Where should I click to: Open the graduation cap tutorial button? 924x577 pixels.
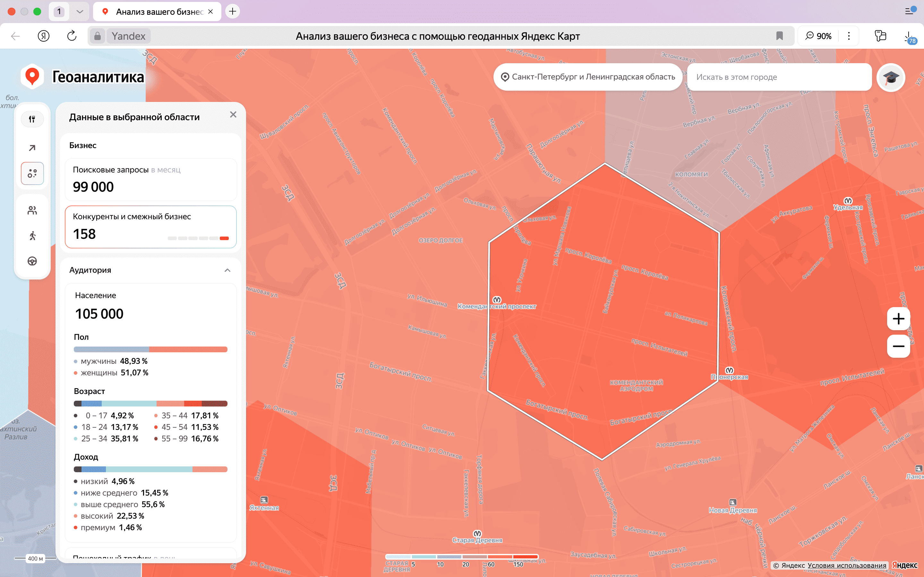point(890,78)
